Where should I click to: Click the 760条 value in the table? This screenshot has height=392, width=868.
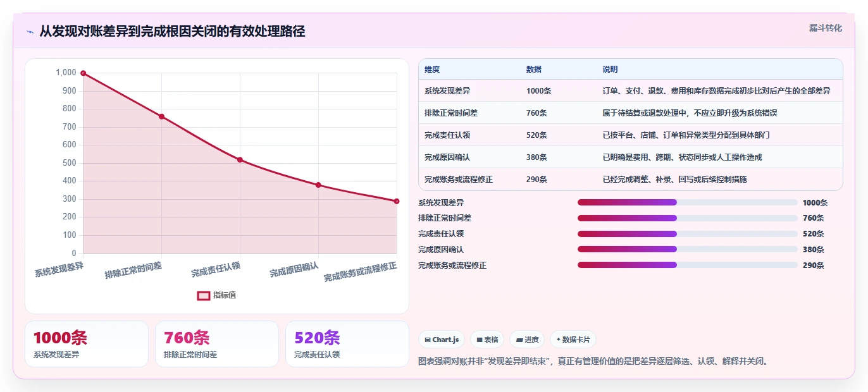537,113
